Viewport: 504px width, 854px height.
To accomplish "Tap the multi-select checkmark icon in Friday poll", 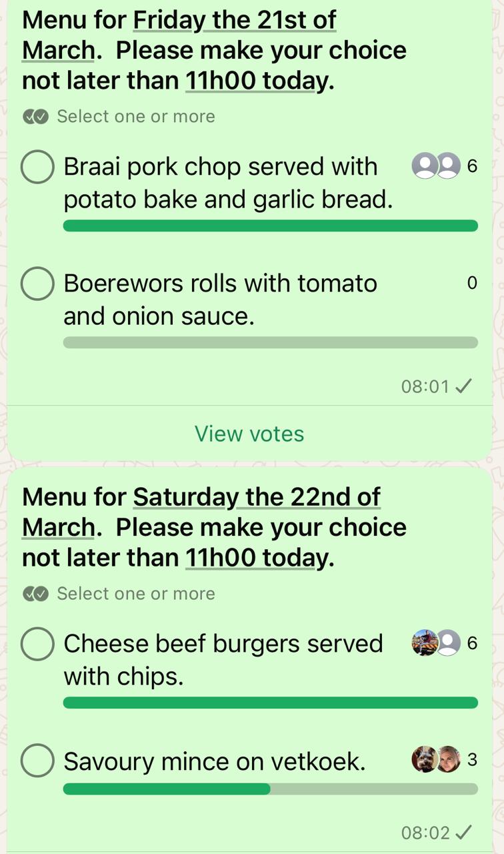I will [x=36, y=117].
